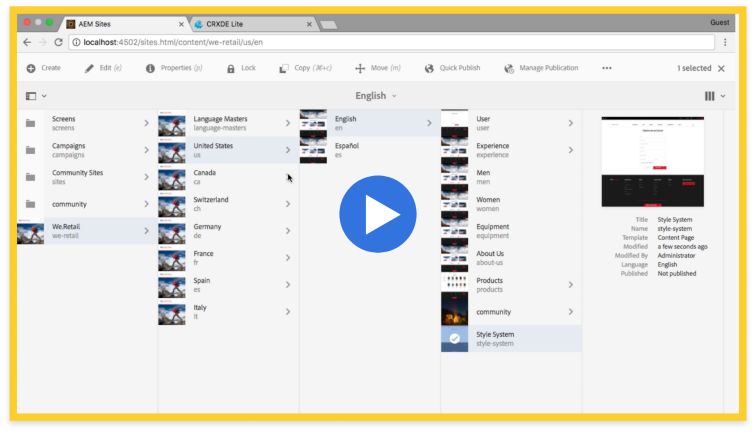Click the Style System preview thumbnail
The height and width of the screenshot is (434, 756).
pos(652,162)
